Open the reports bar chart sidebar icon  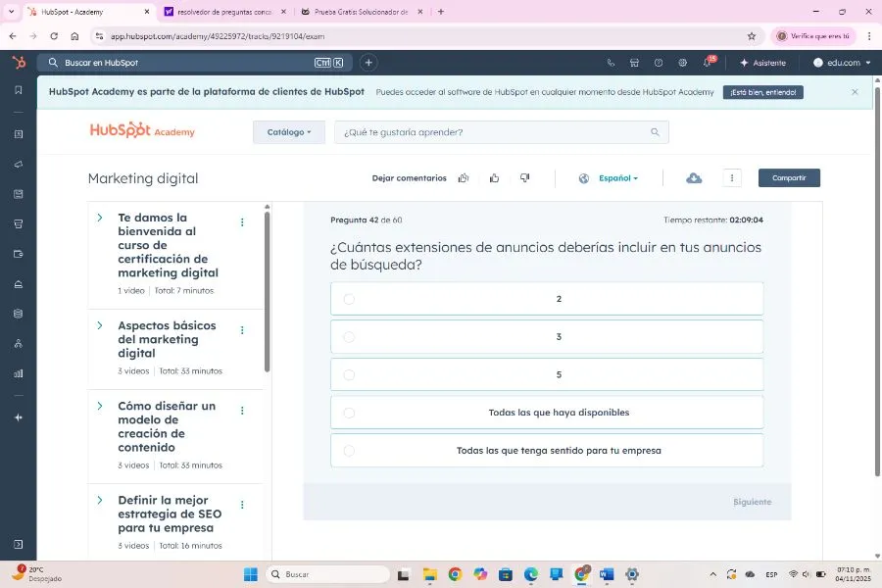pyautogui.click(x=18, y=373)
